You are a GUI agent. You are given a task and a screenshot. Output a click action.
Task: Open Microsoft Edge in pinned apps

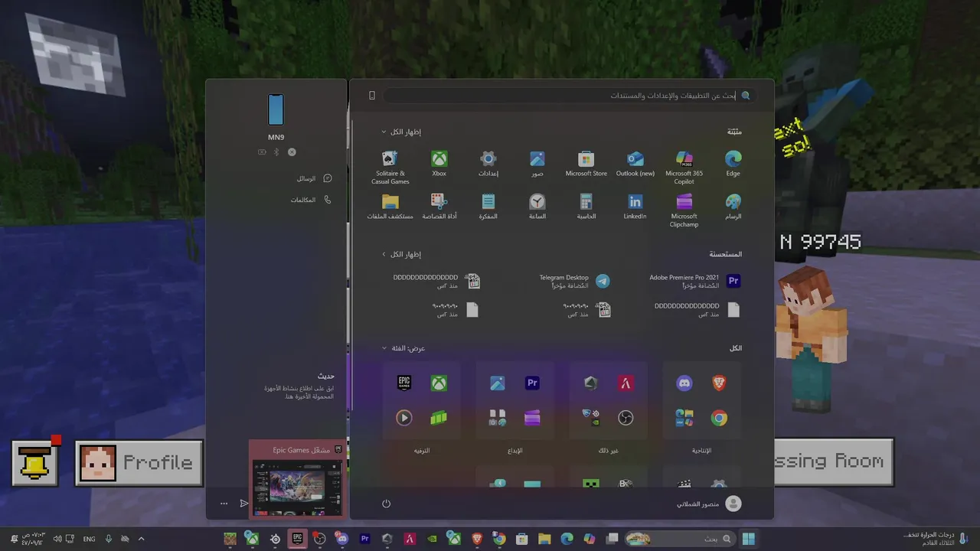point(733,164)
